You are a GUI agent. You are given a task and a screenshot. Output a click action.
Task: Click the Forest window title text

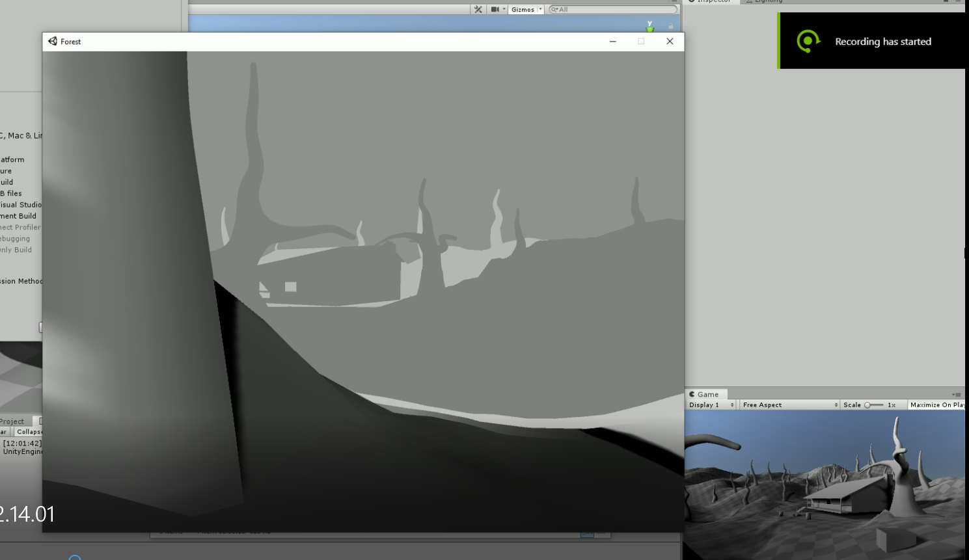coord(71,42)
